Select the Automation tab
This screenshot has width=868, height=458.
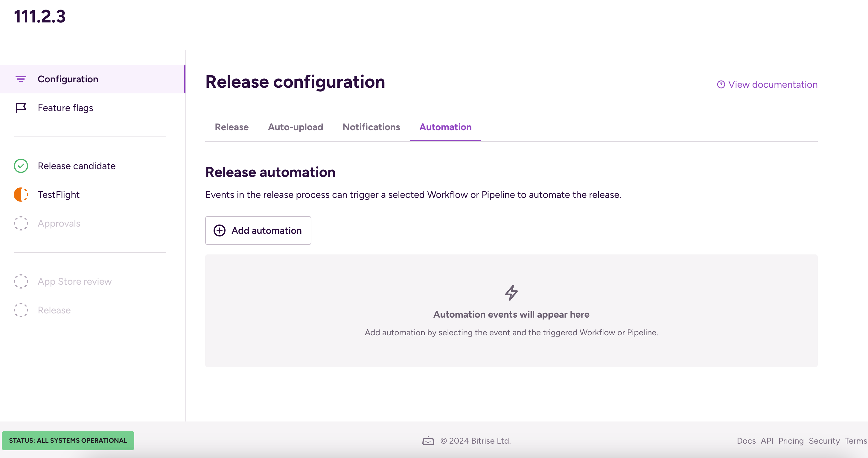click(445, 127)
